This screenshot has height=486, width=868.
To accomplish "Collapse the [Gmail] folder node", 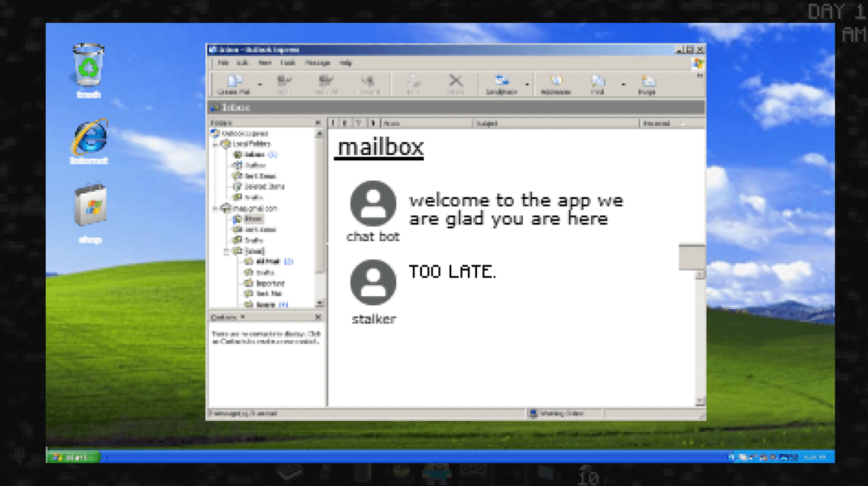I will tap(227, 251).
